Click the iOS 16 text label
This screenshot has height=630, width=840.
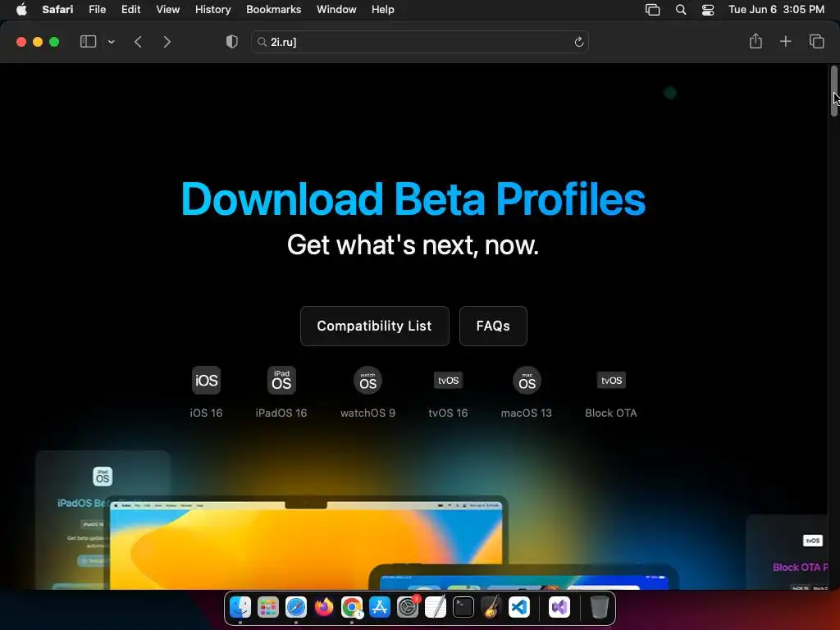click(206, 413)
